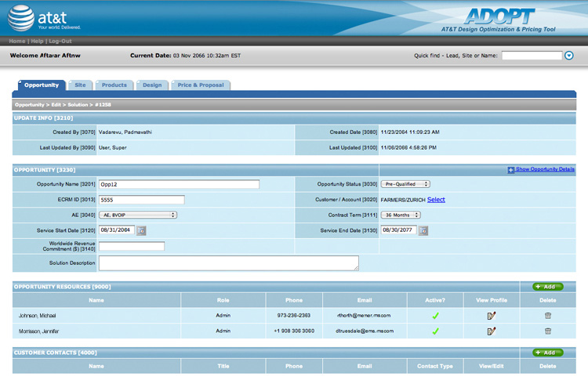
Task: Click the AT&T globe logo
Action: coord(21,17)
